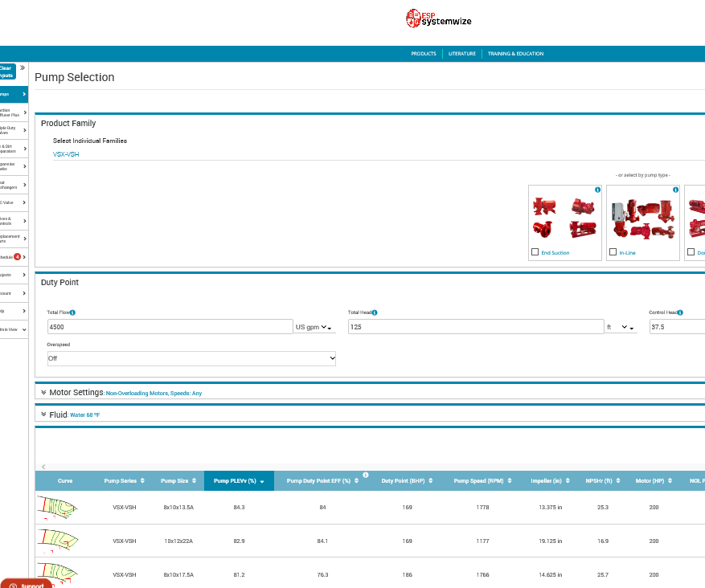Click the In-Line pumps image
This screenshot has width=705, height=588.
[x=643, y=219]
